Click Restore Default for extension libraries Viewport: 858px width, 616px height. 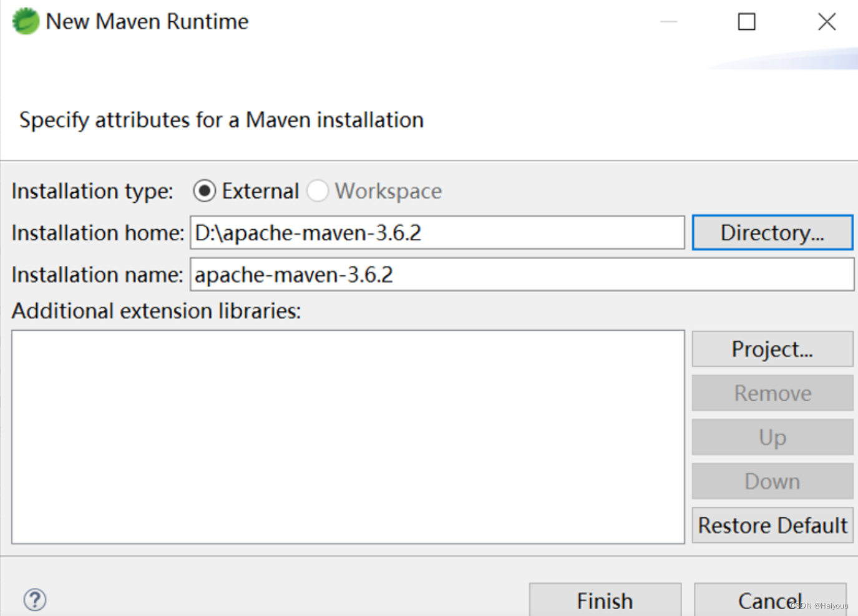772,525
